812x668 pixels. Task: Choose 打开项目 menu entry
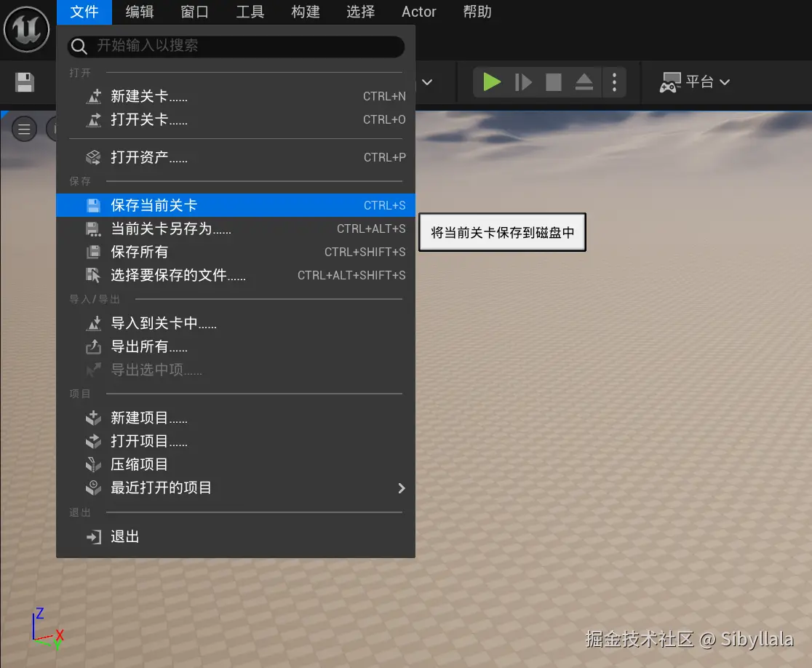pos(236,441)
